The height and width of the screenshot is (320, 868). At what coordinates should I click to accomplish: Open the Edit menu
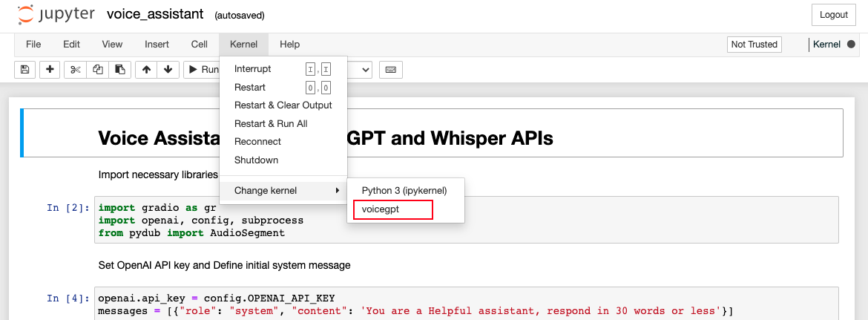[71, 45]
